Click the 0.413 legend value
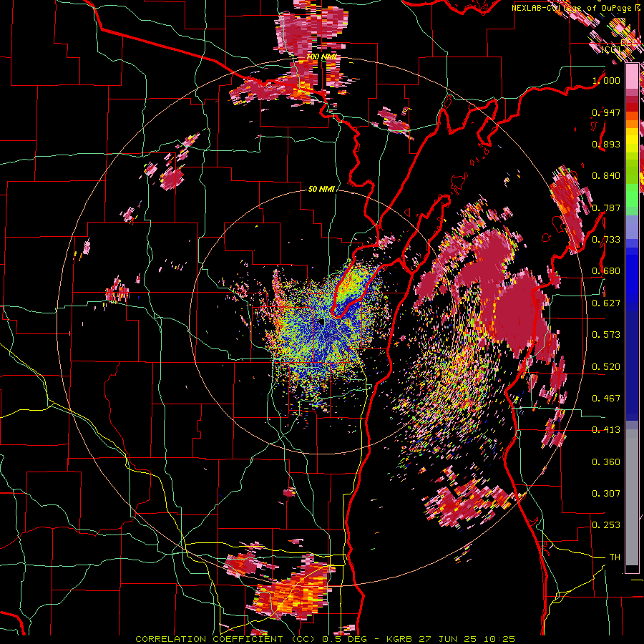 (x=606, y=430)
